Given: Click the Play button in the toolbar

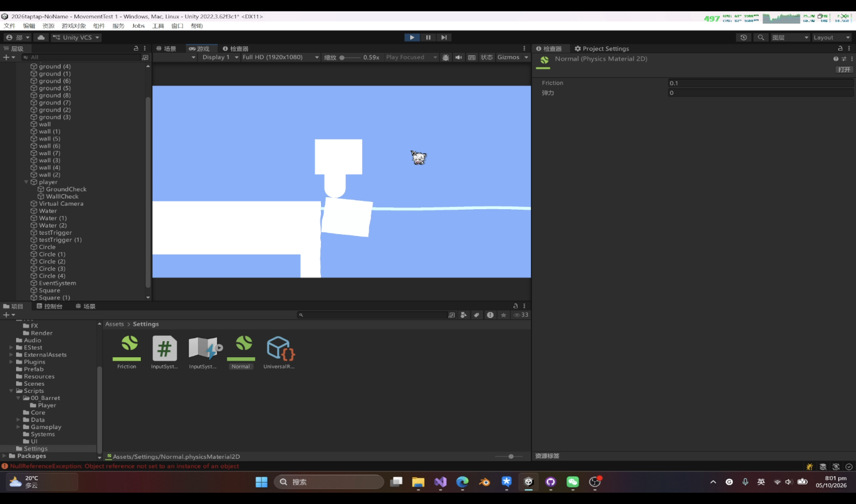Looking at the screenshot, I should (412, 37).
